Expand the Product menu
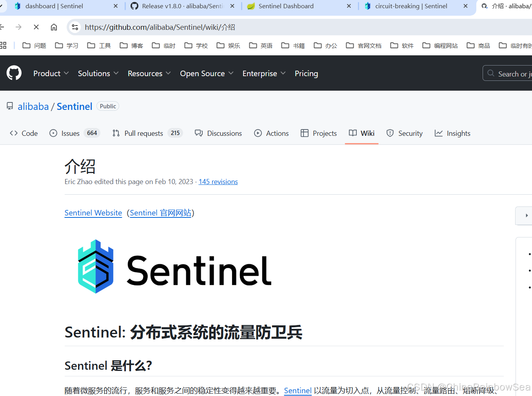The height and width of the screenshot is (396, 532). tap(51, 73)
